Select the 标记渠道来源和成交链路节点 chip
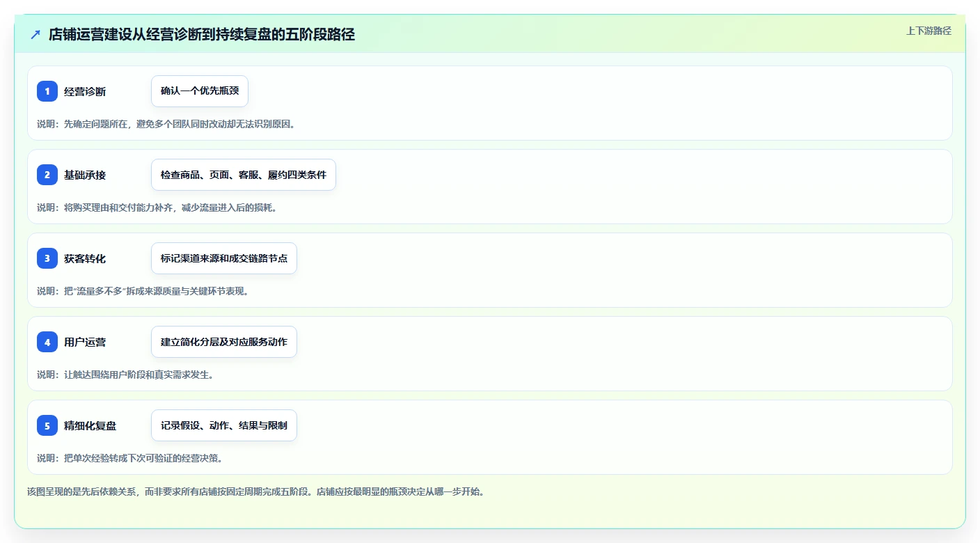Image resolution: width=980 pixels, height=543 pixels. pyautogui.click(x=224, y=258)
